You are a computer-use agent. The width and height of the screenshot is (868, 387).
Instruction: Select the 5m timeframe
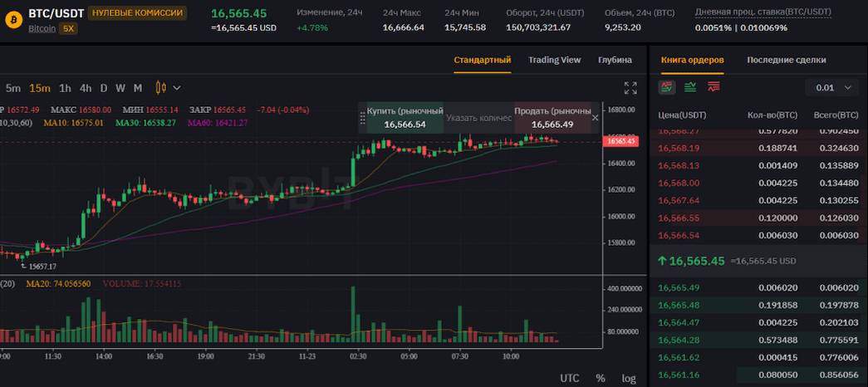pos(13,87)
